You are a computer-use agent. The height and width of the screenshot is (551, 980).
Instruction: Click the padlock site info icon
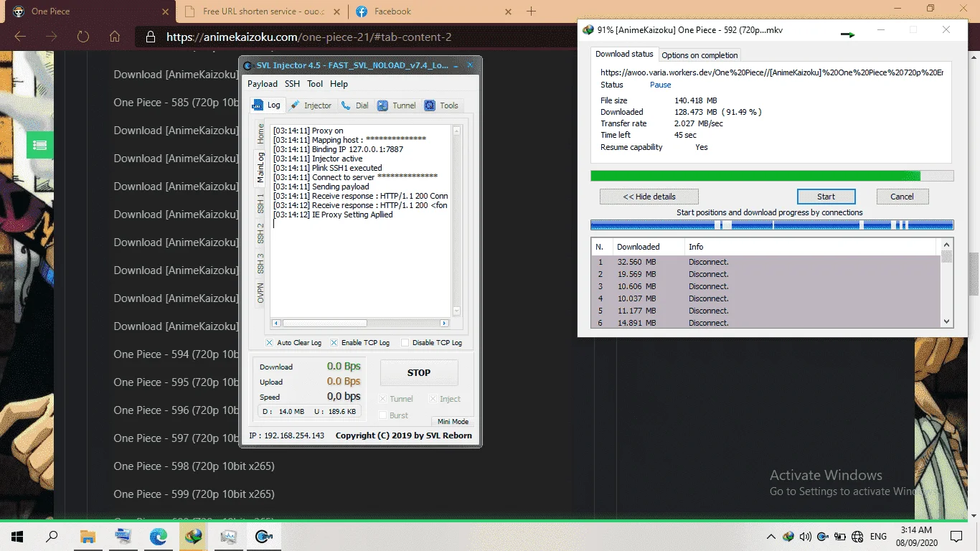[x=150, y=37]
